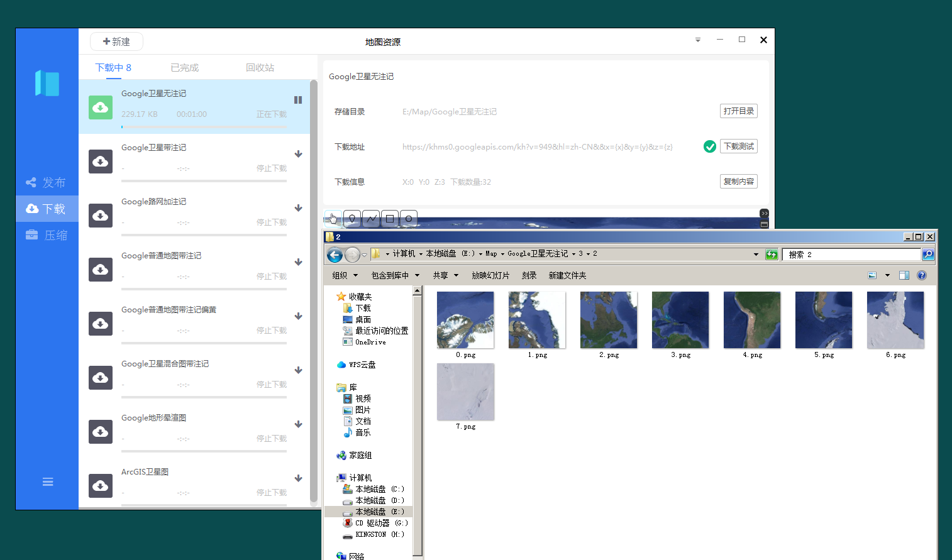Image resolution: width=952 pixels, height=560 pixels.
Task: Select the rectangle selection map tool
Action: tap(390, 218)
